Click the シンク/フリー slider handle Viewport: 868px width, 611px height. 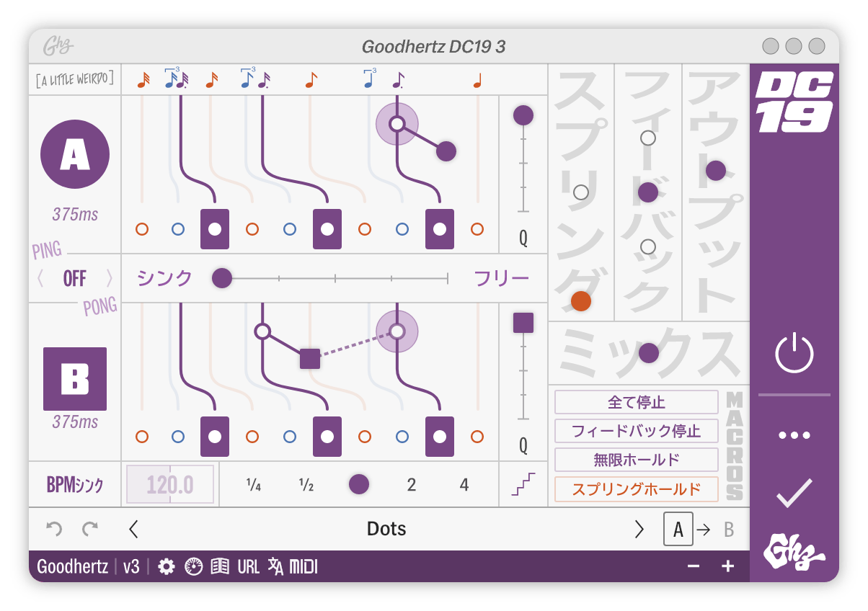(222, 278)
